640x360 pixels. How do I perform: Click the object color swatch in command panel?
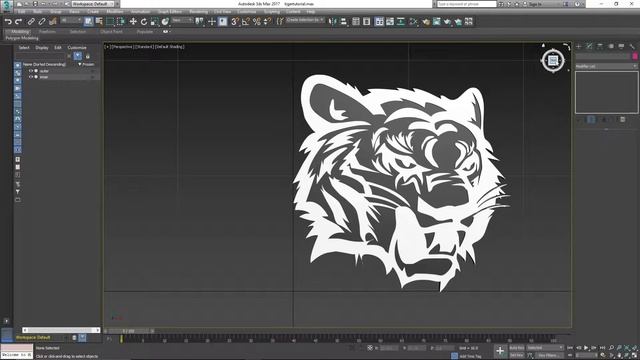[x=635, y=56]
